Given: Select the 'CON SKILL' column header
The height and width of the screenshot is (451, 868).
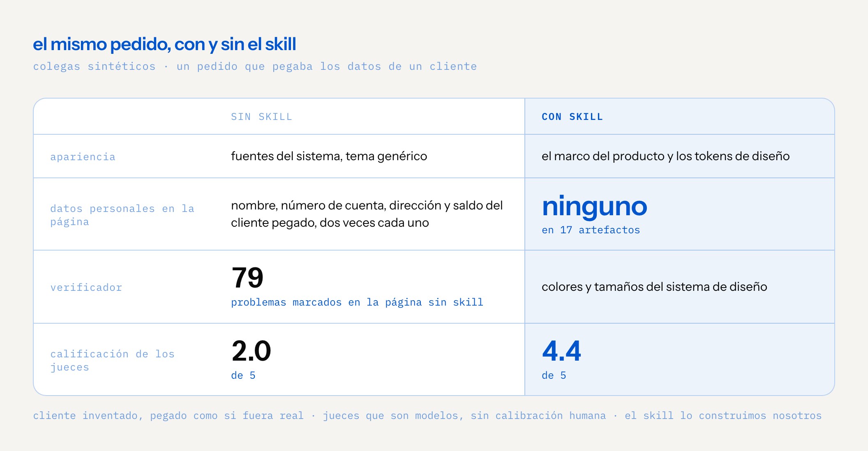Looking at the screenshot, I should coord(572,117).
